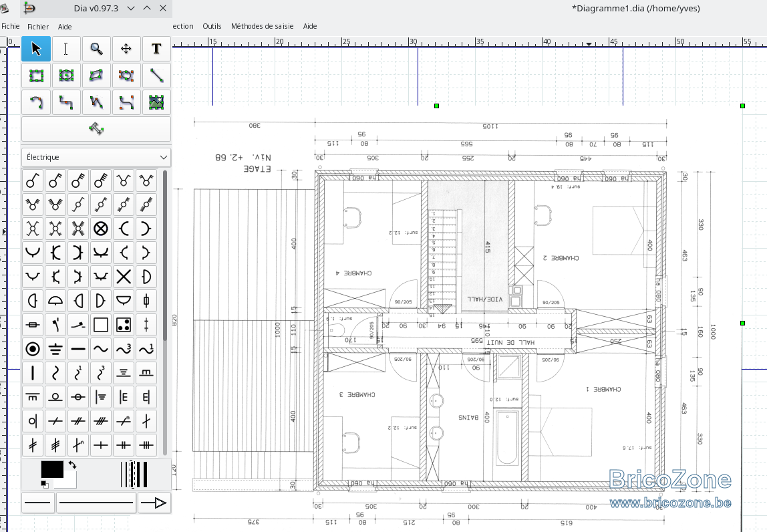Select the bullseye concentric circle symbol
Image resolution: width=767 pixels, height=532 pixels.
[33, 348]
